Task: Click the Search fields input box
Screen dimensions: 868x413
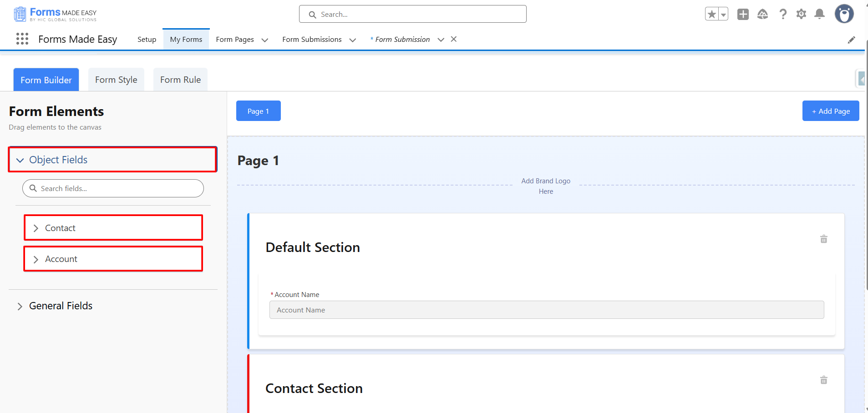Action: tap(118, 188)
